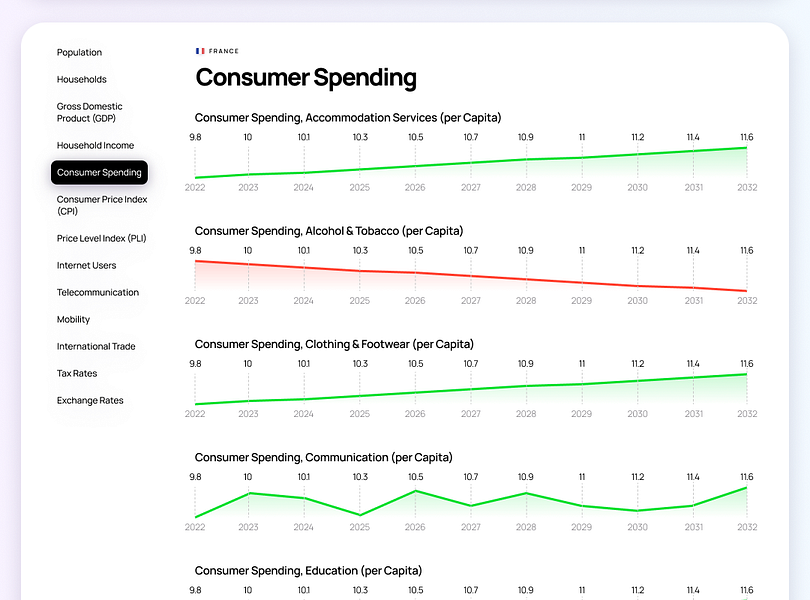The width and height of the screenshot is (810, 600).
Task: Open Internet Users section
Action: [x=86, y=265]
